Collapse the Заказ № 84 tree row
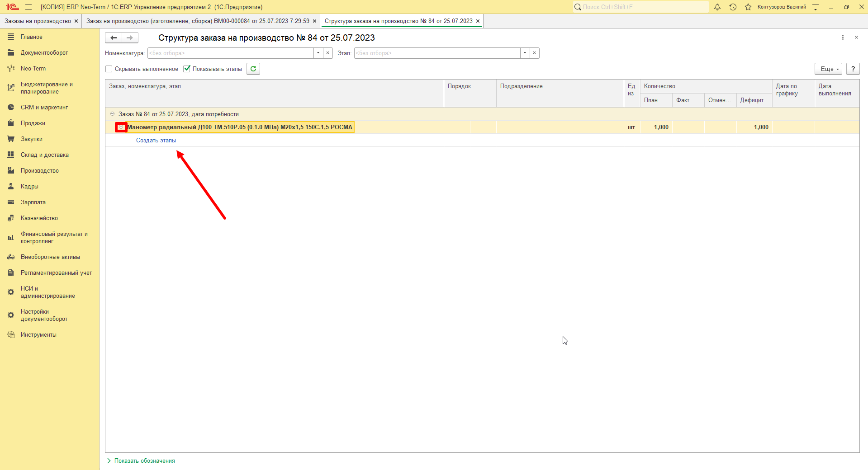Viewport: 868px width, 470px height. [x=113, y=114]
